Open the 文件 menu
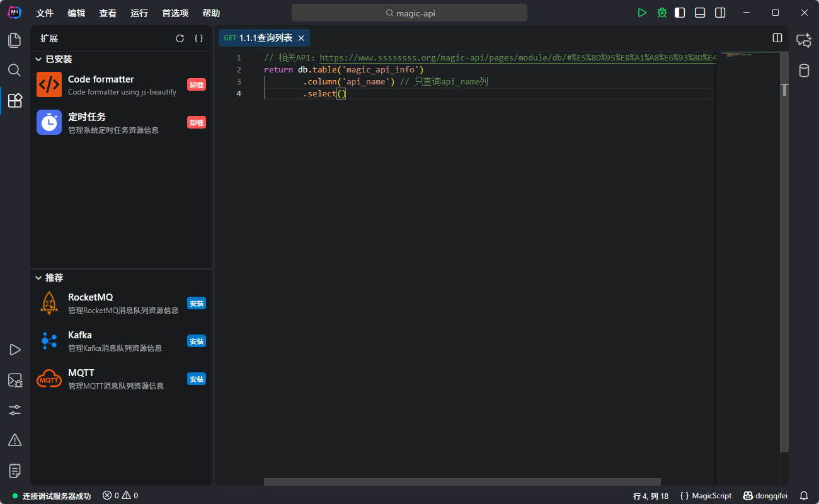Viewport: 819px width, 504px height. pos(45,13)
